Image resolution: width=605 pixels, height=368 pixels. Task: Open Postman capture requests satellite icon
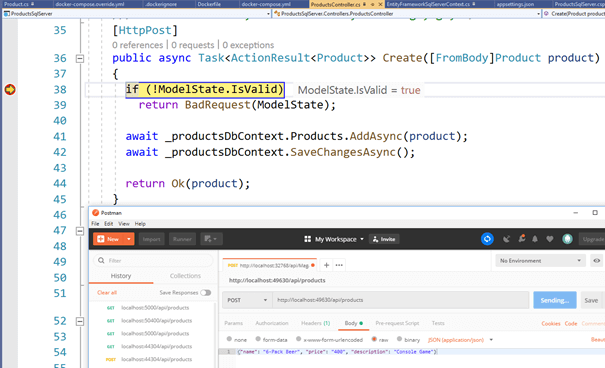506,239
